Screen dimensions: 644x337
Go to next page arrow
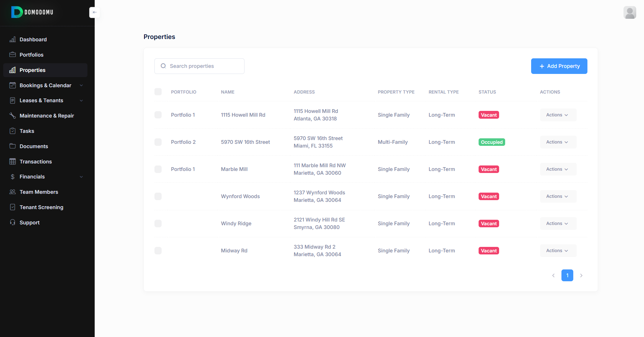[x=581, y=275]
